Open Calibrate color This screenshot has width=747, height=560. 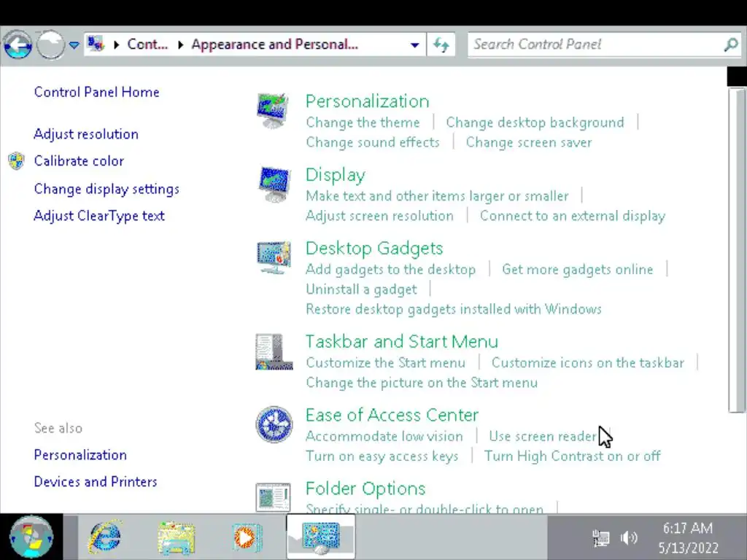pyautogui.click(x=79, y=161)
